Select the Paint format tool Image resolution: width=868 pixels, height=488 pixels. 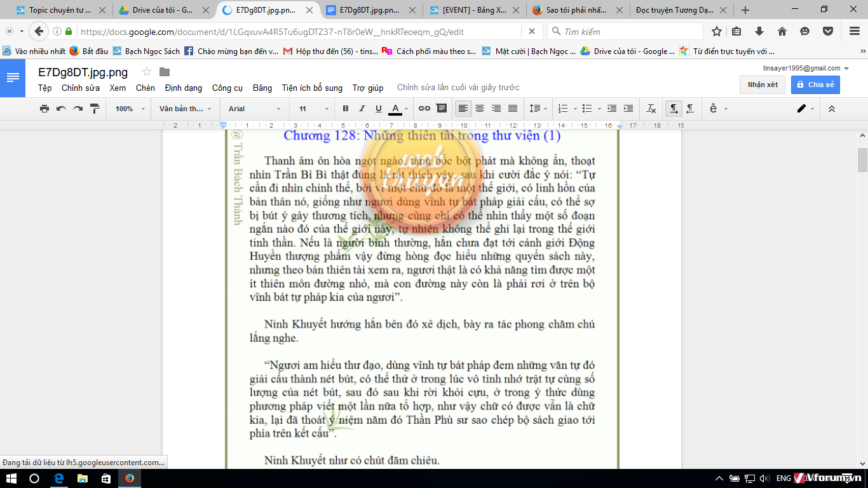click(95, 109)
